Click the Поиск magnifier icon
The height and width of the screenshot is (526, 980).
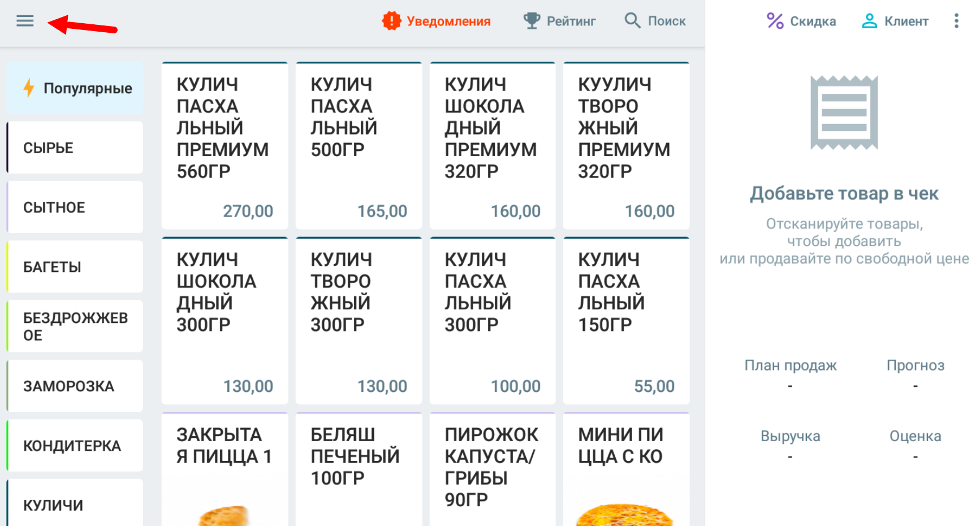click(632, 21)
